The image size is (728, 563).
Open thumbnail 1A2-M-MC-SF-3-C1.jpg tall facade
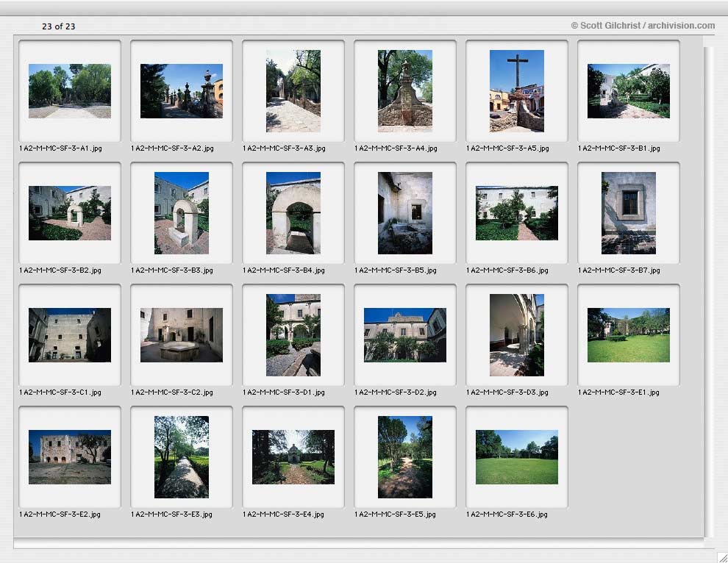[70, 335]
